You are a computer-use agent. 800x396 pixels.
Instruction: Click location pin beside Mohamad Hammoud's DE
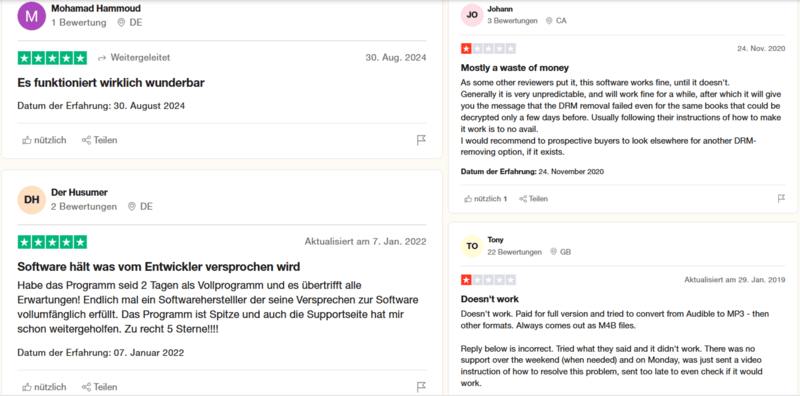tap(121, 22)
